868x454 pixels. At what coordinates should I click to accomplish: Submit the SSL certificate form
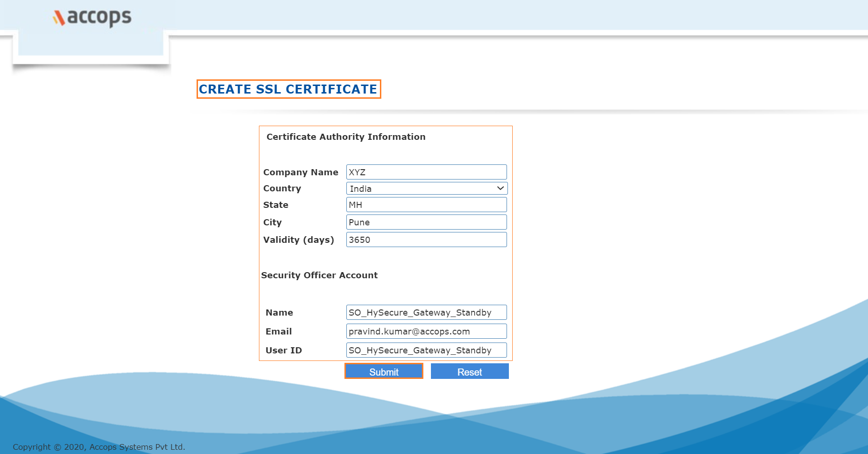point(384,371)
